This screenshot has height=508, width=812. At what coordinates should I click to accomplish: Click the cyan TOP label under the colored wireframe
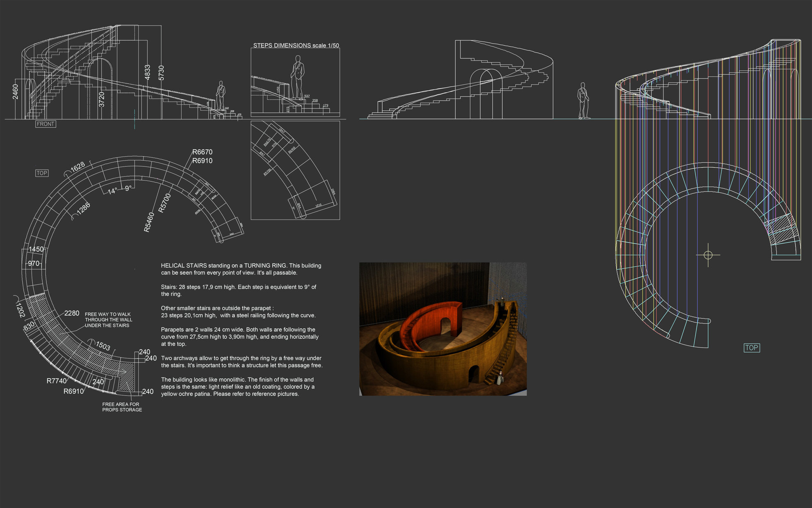(751, 348)
